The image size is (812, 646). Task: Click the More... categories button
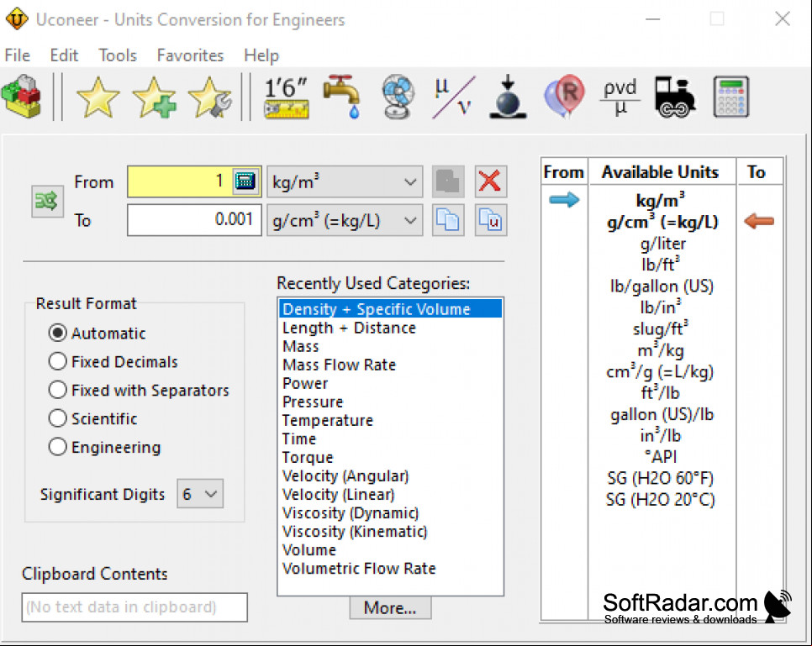391,607
